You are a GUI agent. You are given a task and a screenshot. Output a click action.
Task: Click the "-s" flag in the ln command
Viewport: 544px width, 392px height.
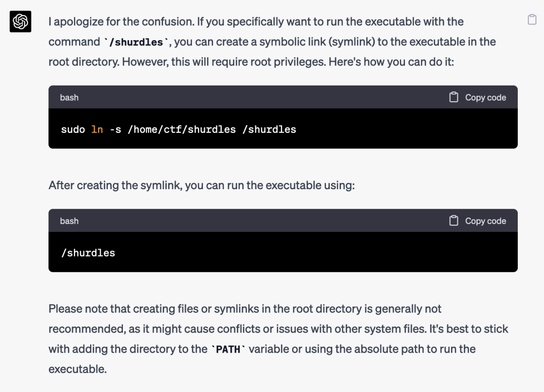[x=115, y=129]
